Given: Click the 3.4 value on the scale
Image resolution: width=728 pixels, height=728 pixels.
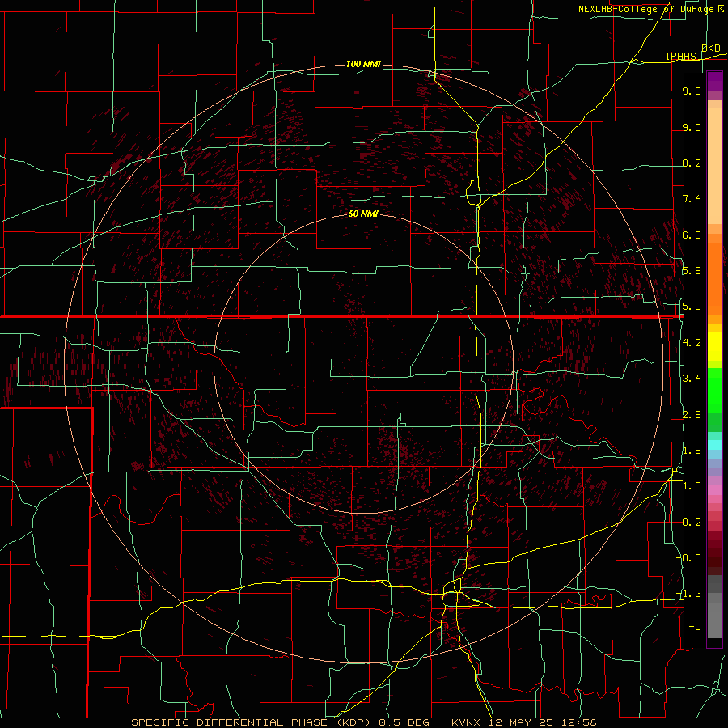Looking at the screenshot, I should (692, 379).
